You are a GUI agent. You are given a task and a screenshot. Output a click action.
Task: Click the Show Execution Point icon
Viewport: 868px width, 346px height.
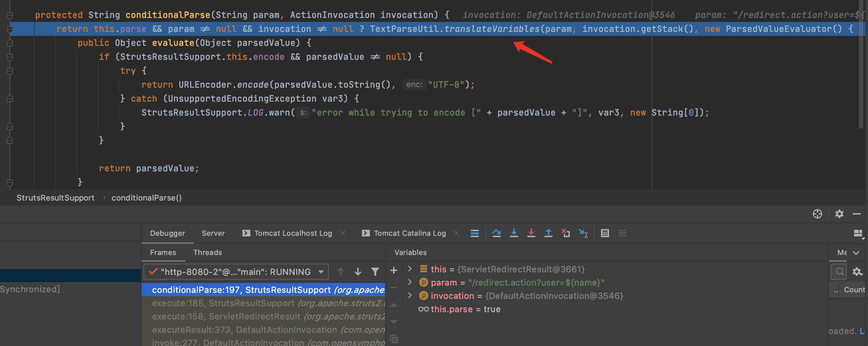point(475,233)
